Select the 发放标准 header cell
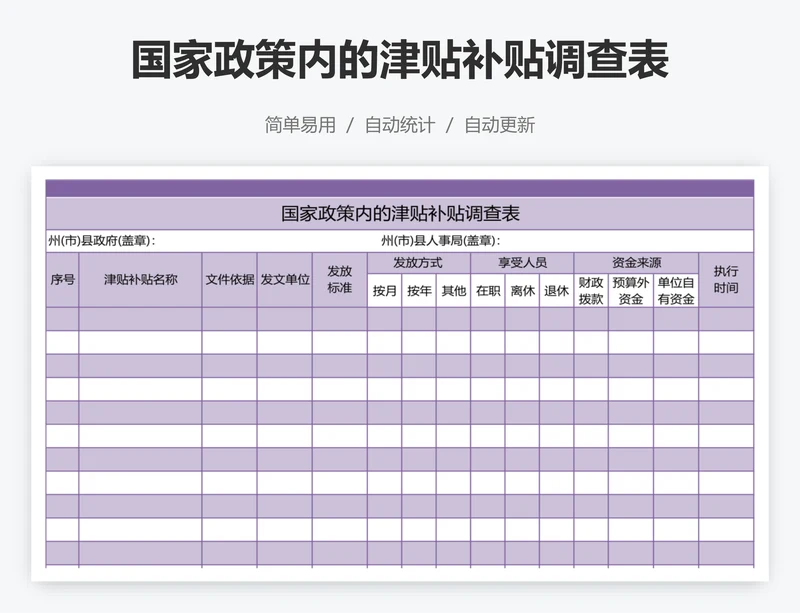This screenshot has width=800, height=613. pyautogui.click(x=340, y=280)
